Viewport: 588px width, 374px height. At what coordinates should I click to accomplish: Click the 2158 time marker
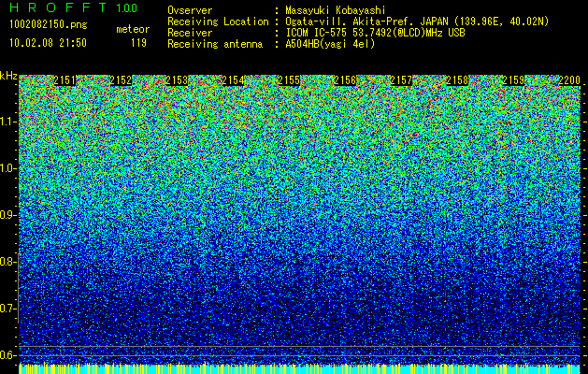(x=457, y=80)
